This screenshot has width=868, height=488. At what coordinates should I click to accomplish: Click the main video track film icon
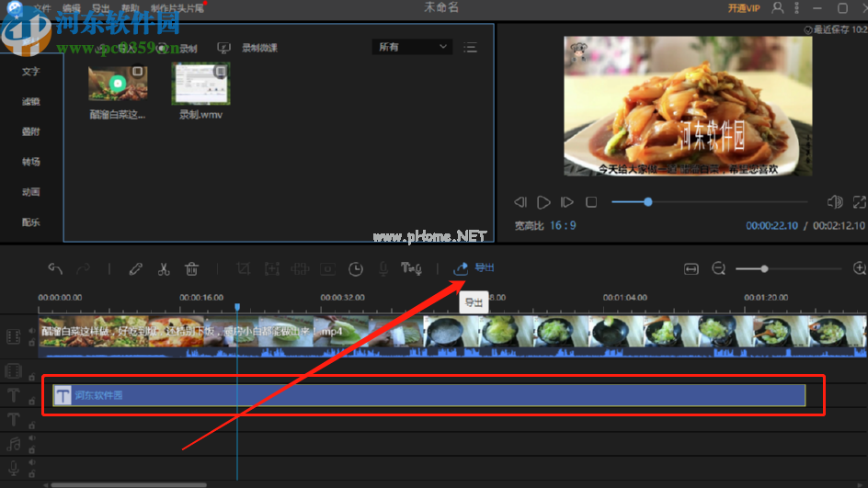click(x=13, y=336)
